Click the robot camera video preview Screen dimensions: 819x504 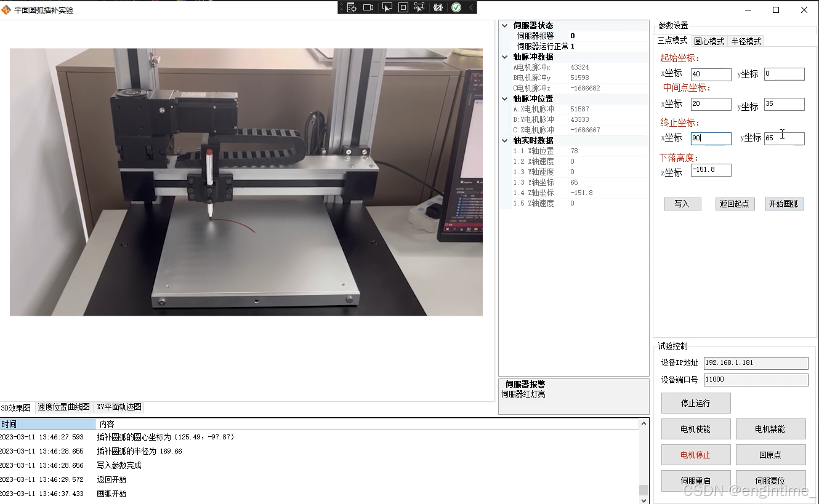pos(246,182)
